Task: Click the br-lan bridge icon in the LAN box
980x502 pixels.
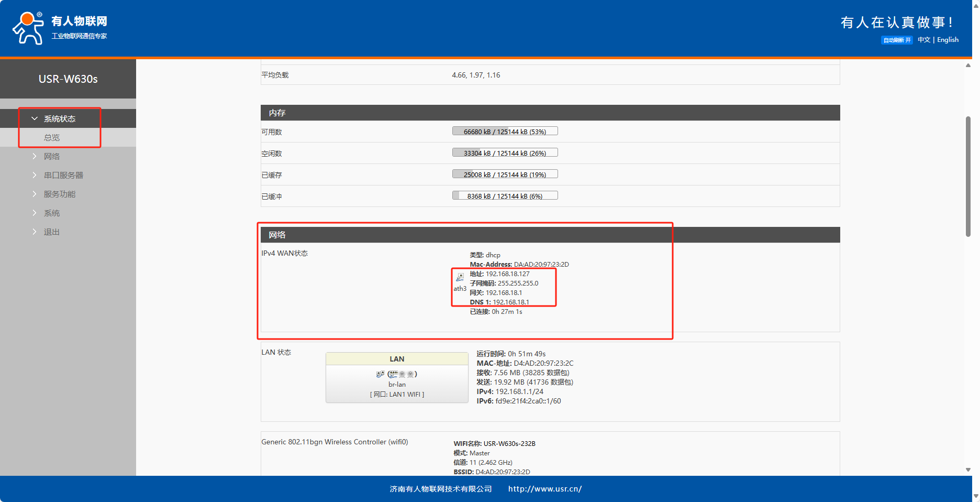Action: [x=380, y=374]
